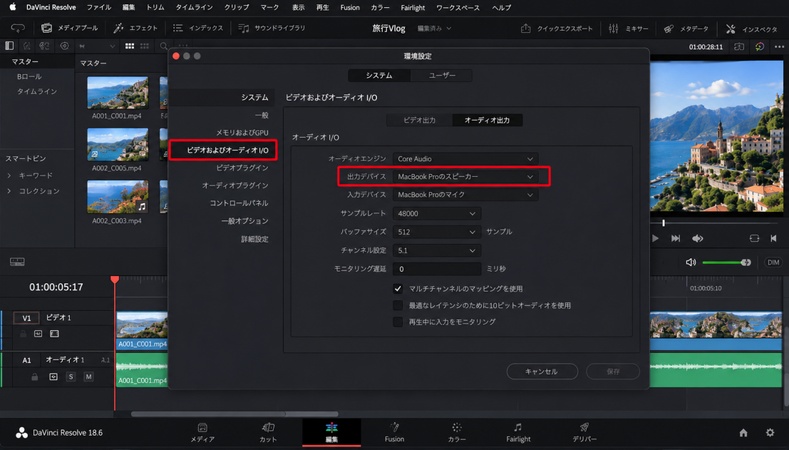Switch to the Fairlight page

tap(518, 433)
